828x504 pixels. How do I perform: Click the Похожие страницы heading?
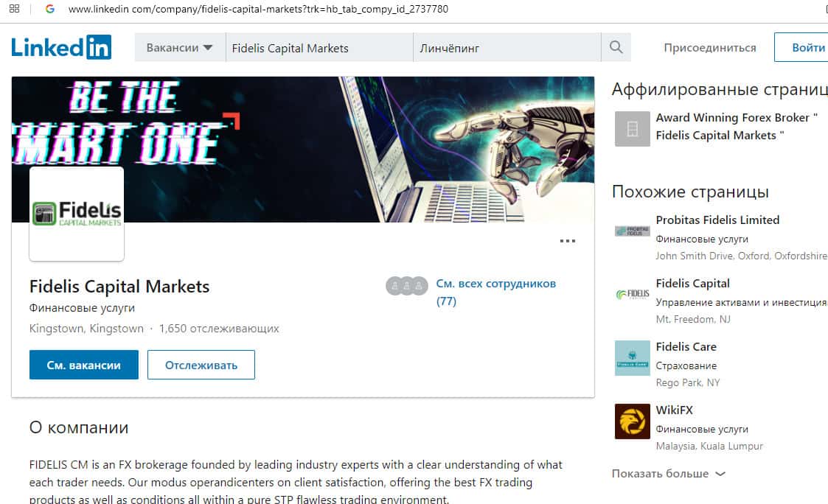coord(689,192)
